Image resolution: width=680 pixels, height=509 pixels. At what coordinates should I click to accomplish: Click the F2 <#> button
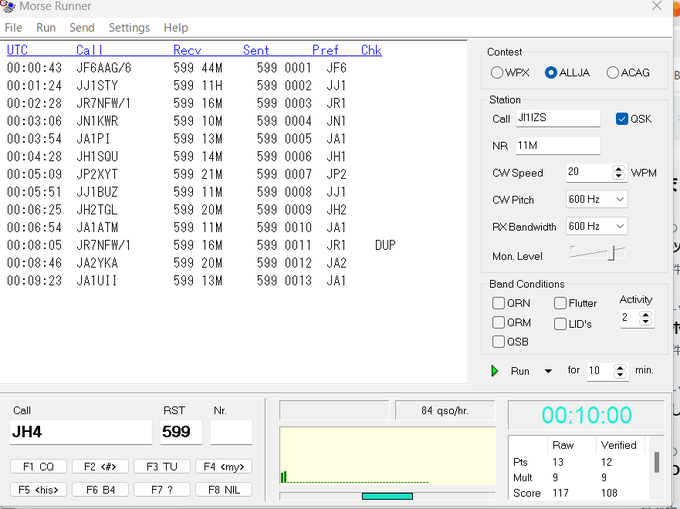click(x=100, y=467)
